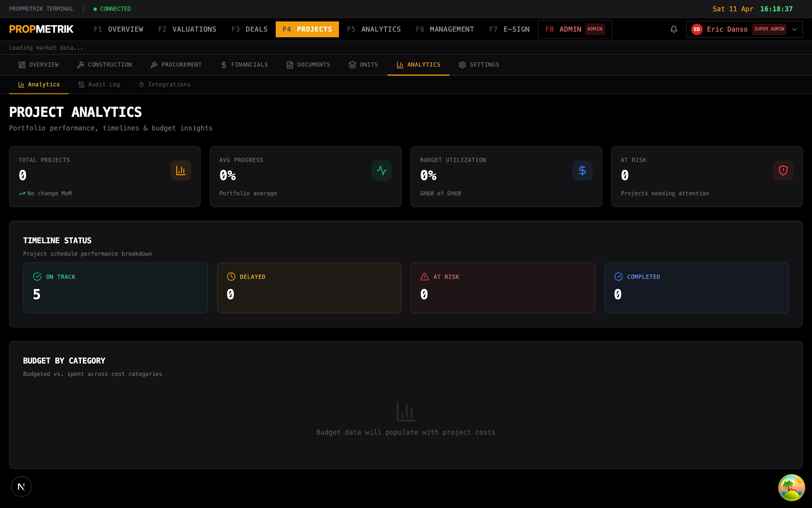This screenshot has width=812, height=508.
Task: Click the dollar icon in Budget Utilization card
Action: point(582,170)
